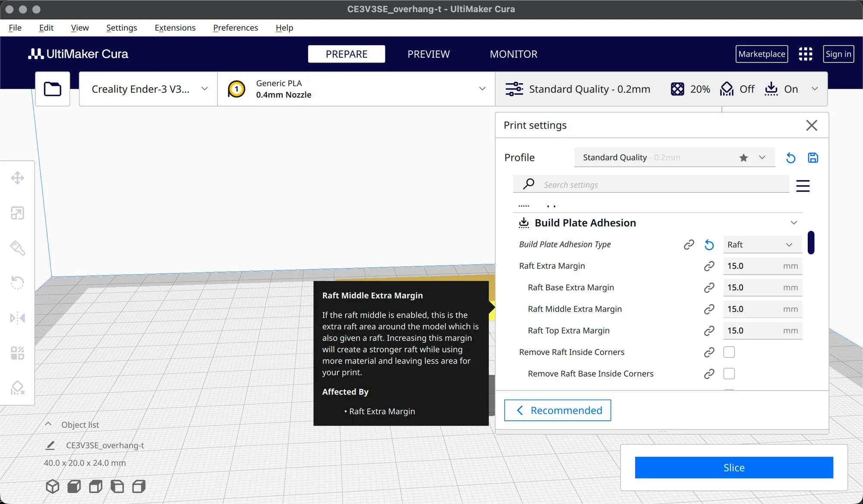Select the Mirror tool in left toolbar

click(17, 318)
